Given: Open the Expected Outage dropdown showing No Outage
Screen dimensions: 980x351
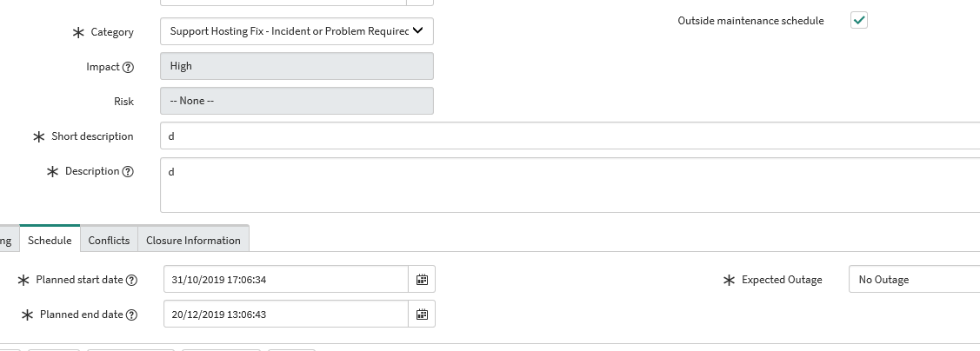Looking at the screenshot, I should point(914,279).
